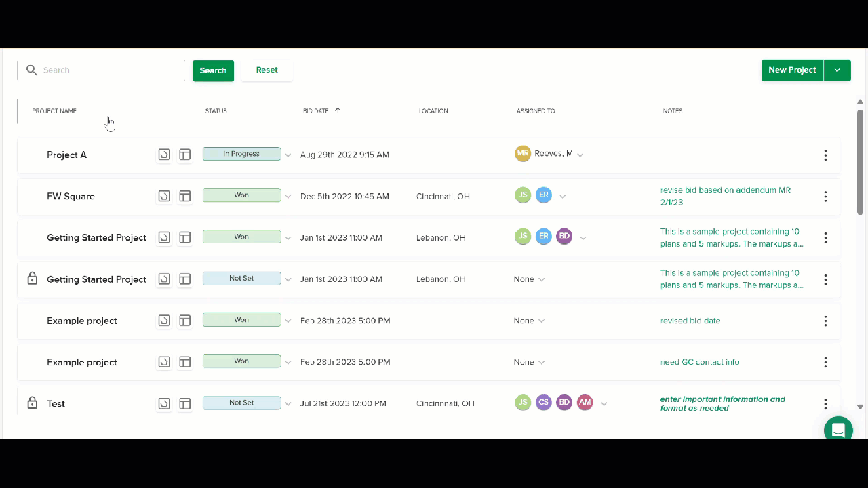Click the New Project button
This screenshot has height=488, width=868.
coord(792,70)
